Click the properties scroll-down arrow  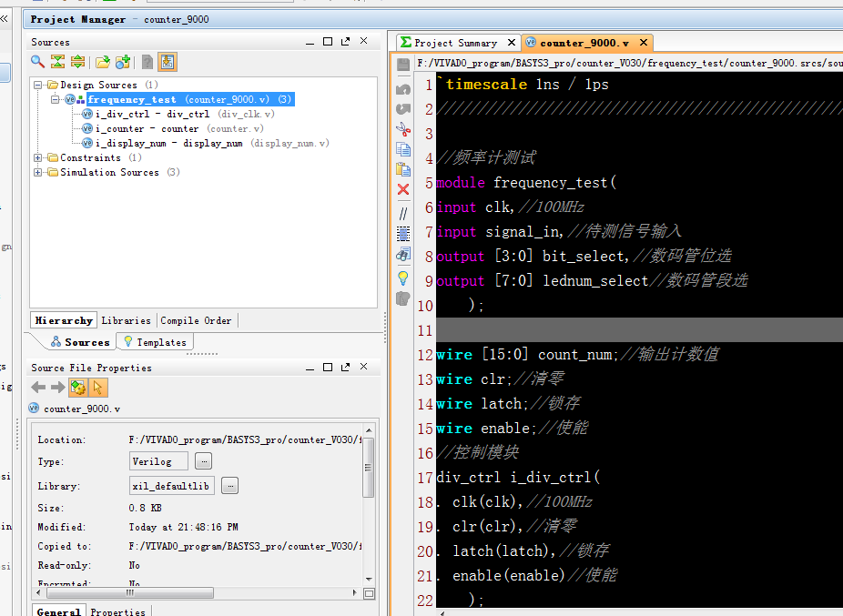pyautogui.click(x=369, y=580)
